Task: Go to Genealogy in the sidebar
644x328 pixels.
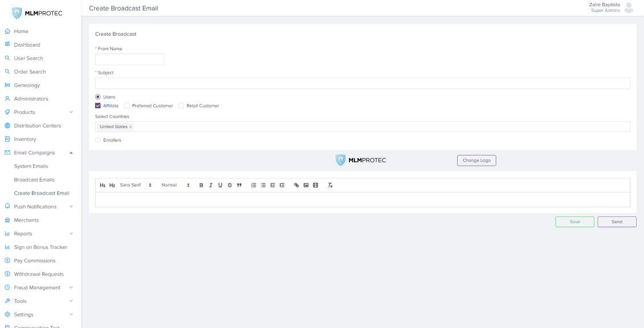Action: point(27,85)
